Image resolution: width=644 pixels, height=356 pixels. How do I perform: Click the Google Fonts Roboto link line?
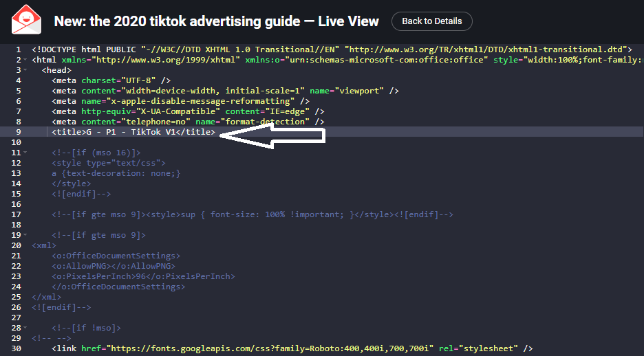[x=292, y=348]
